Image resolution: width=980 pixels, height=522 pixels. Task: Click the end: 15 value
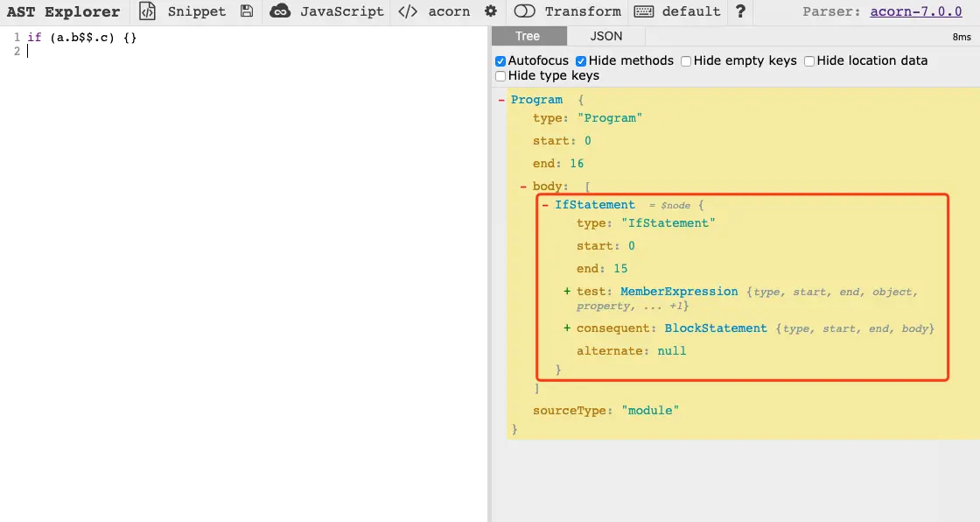[620, 269]
